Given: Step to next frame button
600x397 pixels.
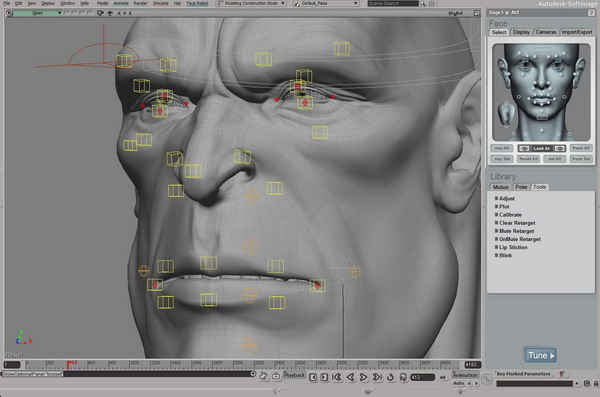Looking at the screenshot, I should [x=324, y=377].
